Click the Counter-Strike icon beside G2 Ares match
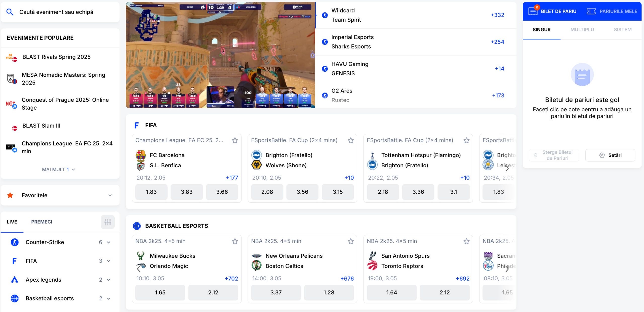 coord(325,95)
